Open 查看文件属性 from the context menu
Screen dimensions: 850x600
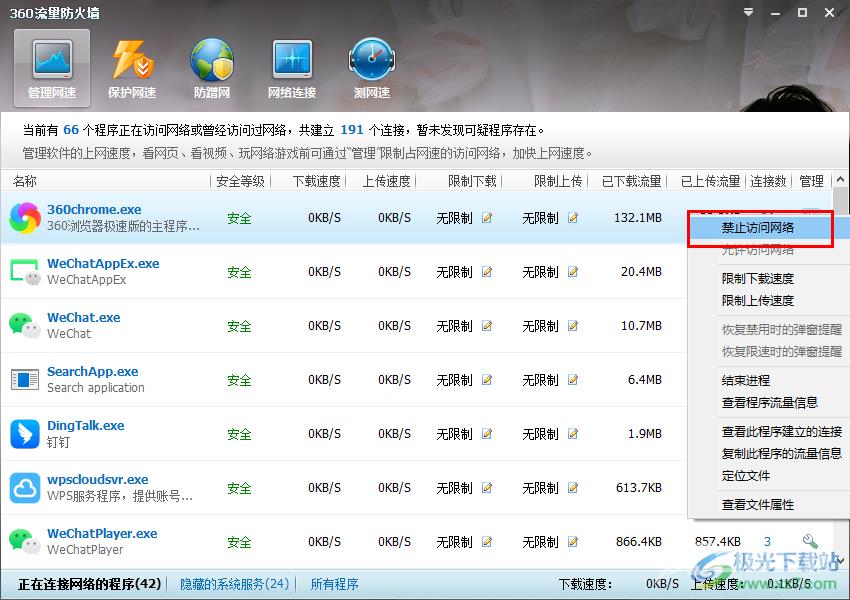(x=758, y=505)
